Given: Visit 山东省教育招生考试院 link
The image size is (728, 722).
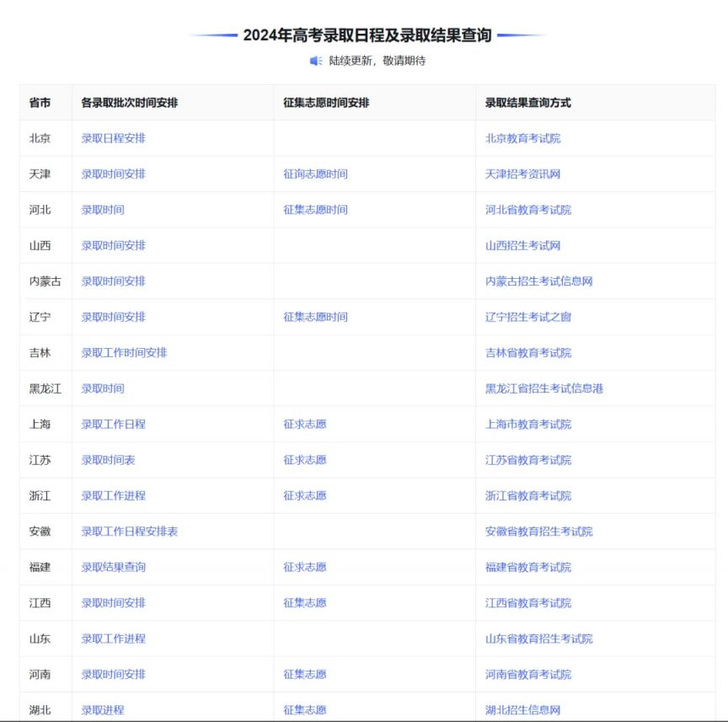Looking at the screenshot, I should (539, 639).
